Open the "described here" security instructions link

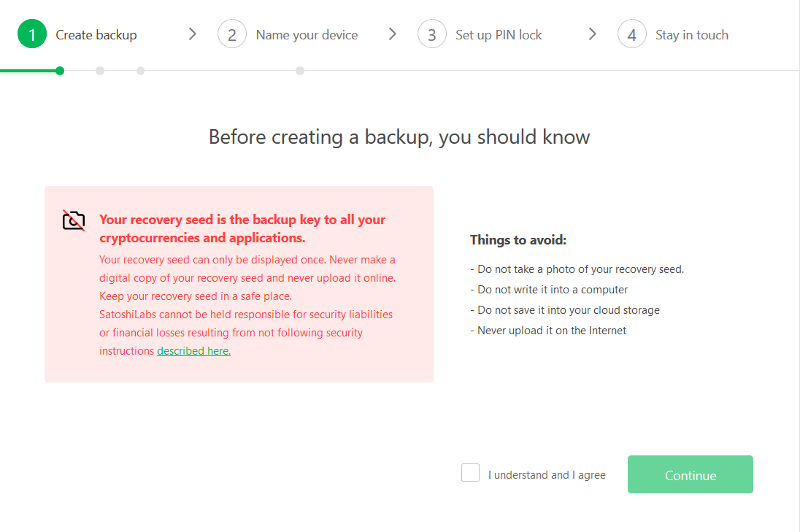tap(193, 350)
